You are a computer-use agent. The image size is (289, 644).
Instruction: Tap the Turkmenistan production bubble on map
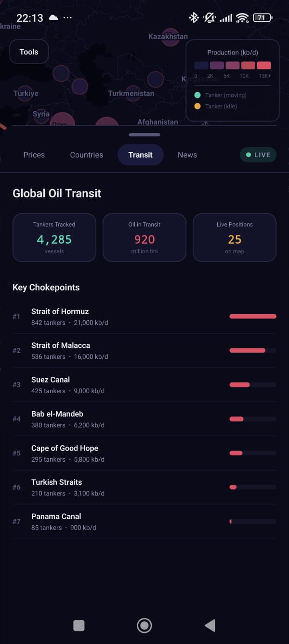tap(133, 93)
